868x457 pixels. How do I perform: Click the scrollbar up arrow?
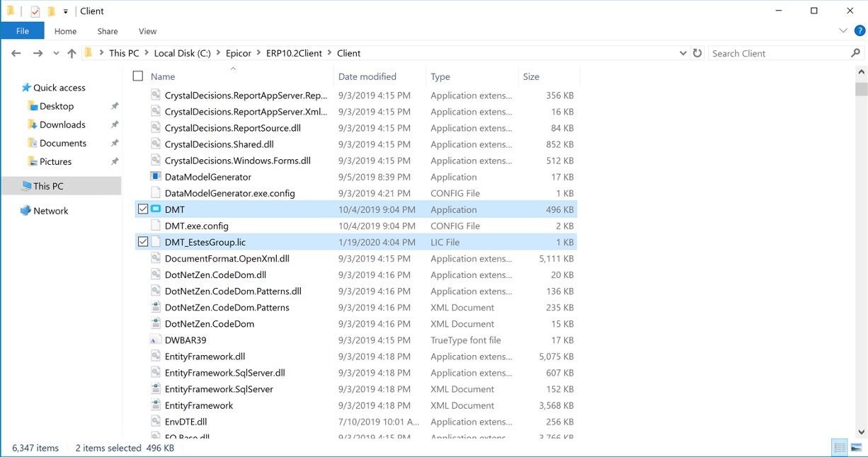coord(862,71)
